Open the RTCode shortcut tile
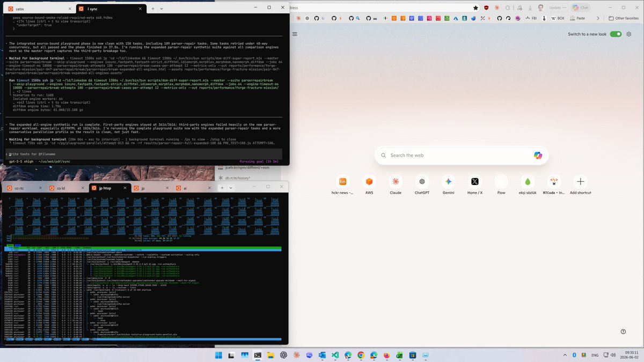The width and height of the screenshot is (644, 362). click(554, 185)
